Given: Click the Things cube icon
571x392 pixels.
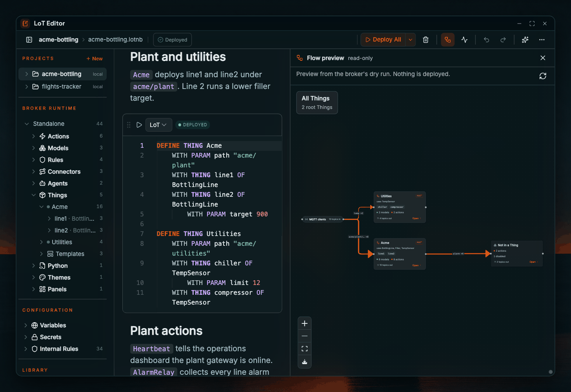Looking at the screenshot, I should 42,195.
